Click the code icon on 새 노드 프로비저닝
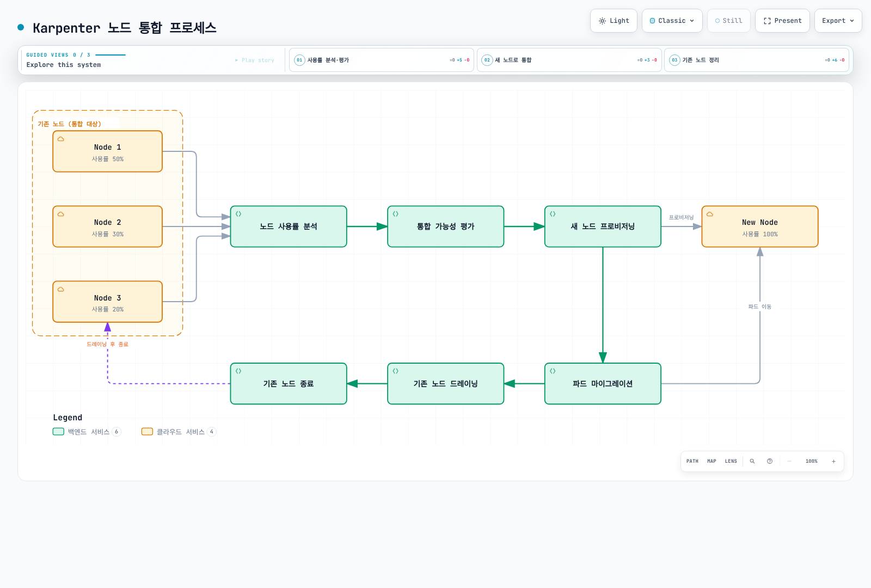 point(553,214)
